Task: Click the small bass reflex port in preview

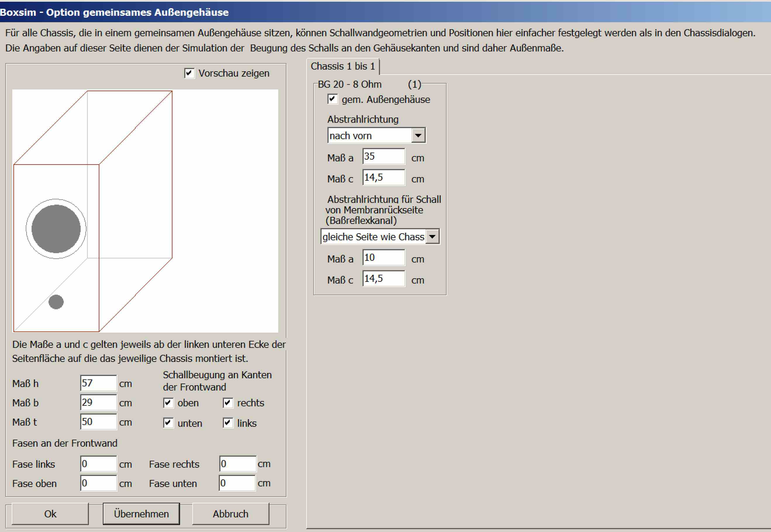Action: pos(56,302)
